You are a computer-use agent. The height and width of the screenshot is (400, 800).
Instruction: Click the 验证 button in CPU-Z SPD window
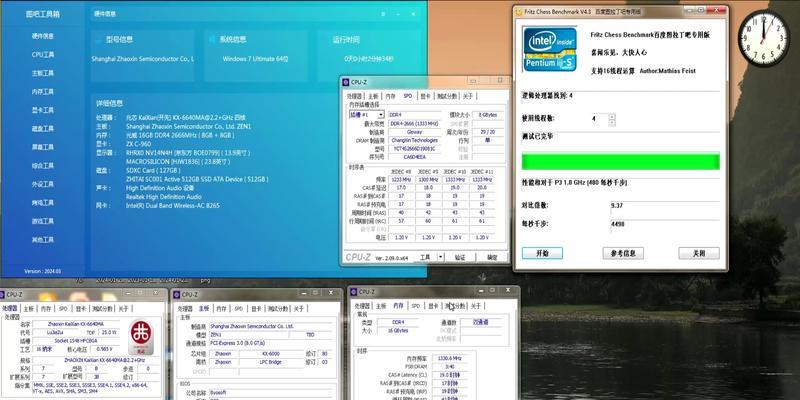(x=460, y=258)
